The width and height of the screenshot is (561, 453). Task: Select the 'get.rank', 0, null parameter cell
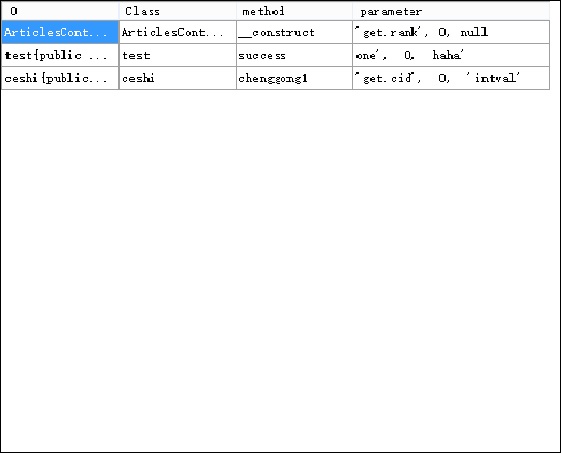tap(451, 32)
